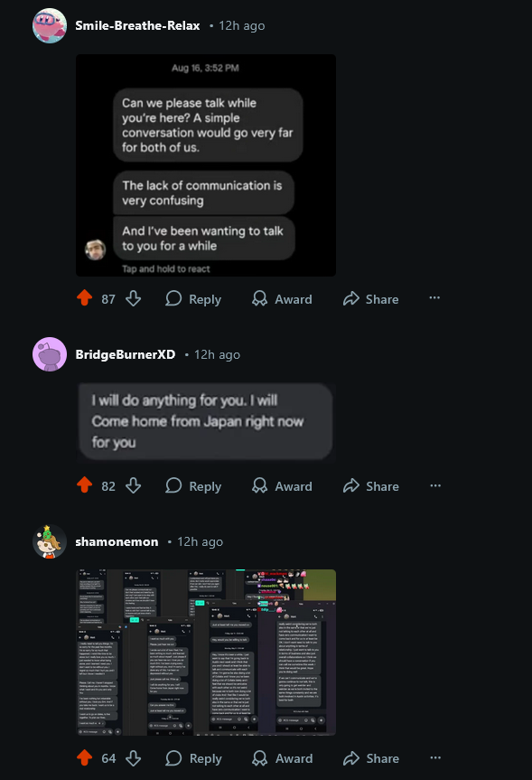Click BridgeBurnerXD's purple avatar
The height and width of the screenshot is (780, 532).
[49, 354]
